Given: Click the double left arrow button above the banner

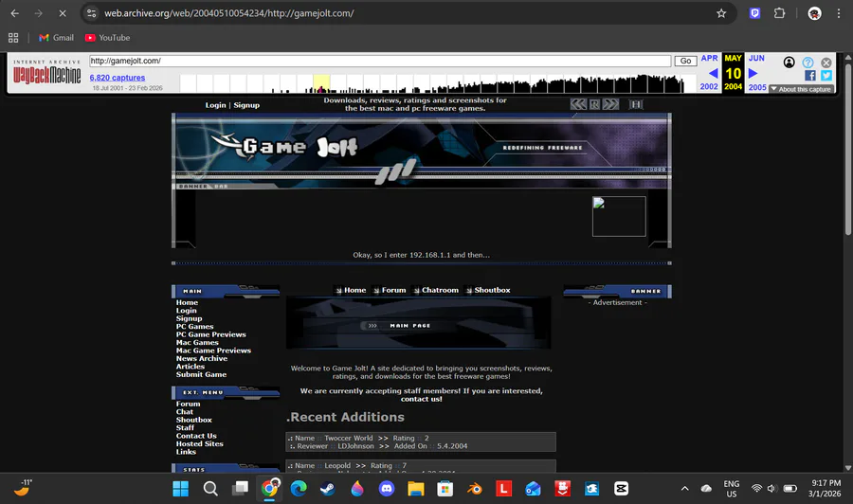Looking at the screenshot, I should point(578,104).
